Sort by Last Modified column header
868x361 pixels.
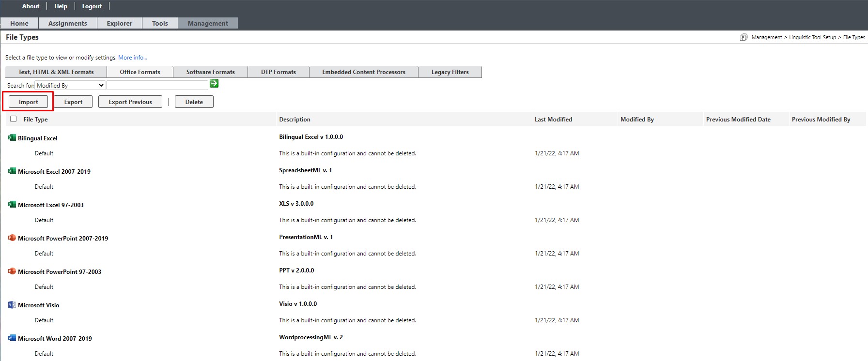[553, 120]
